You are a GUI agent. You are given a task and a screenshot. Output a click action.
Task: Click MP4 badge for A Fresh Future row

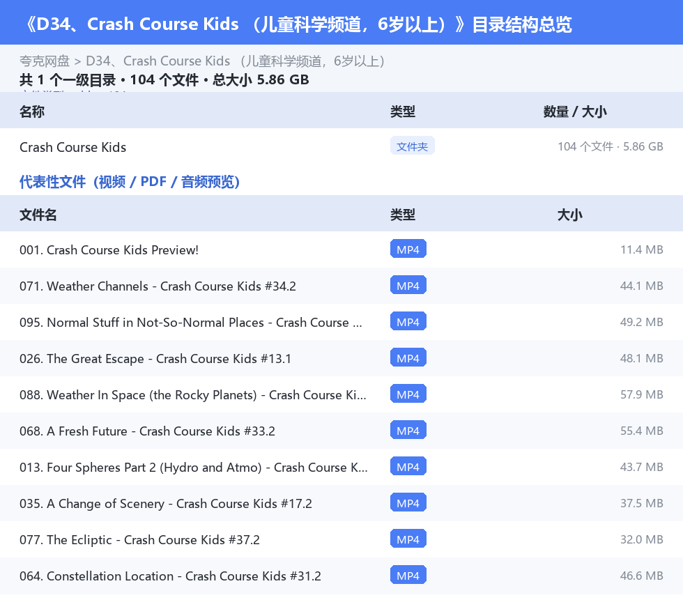408,430
